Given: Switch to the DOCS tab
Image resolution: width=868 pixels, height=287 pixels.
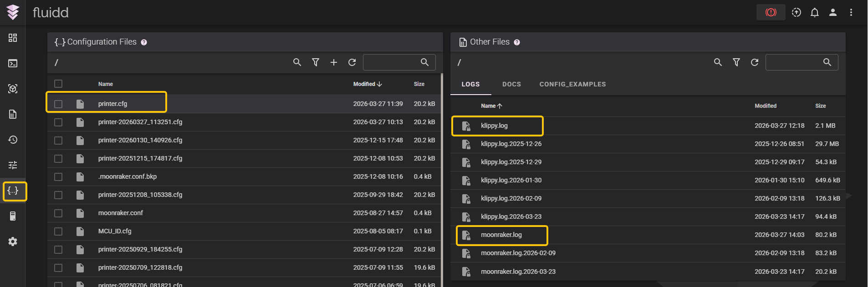Looking at the screenshot, I should pyautogui.click(x=511, y=84).
